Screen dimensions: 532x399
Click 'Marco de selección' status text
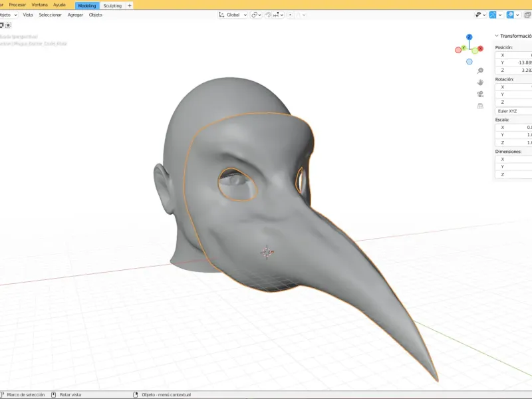tap(26, 394)
